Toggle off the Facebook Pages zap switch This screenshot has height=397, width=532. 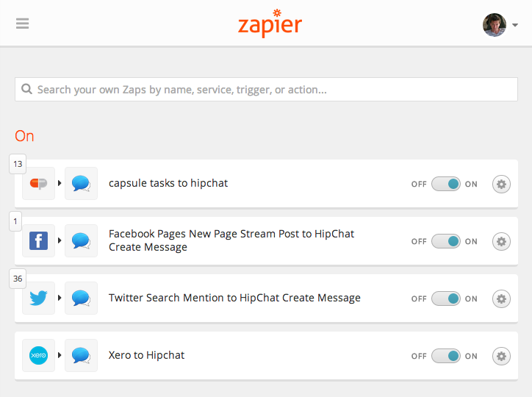tap(446, 241)
